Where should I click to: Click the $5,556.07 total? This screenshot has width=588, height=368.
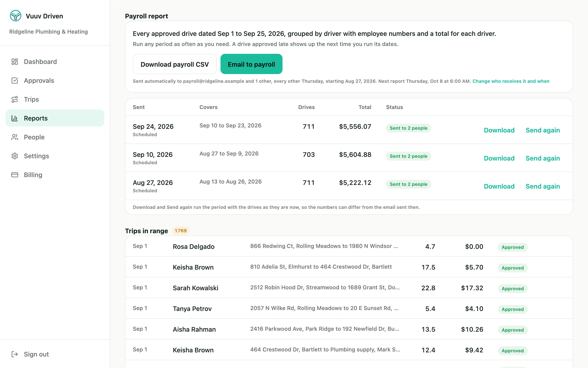[x=355, y=126]
